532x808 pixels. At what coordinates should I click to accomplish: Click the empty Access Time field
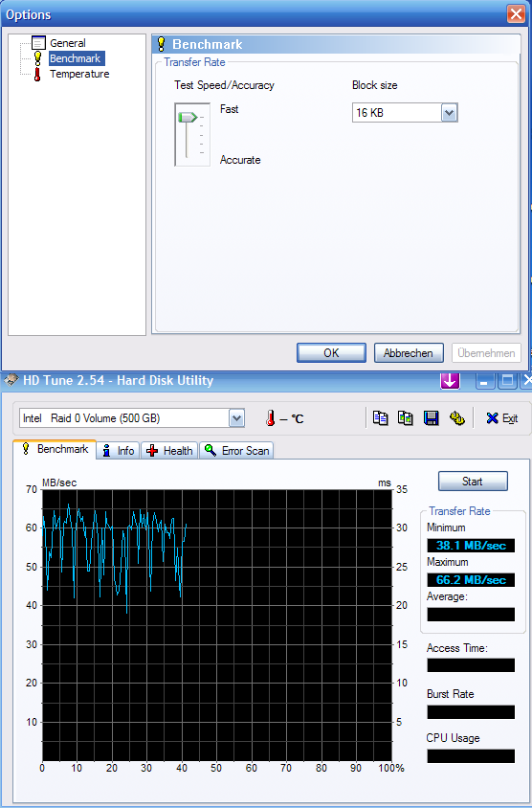point(471,665)
